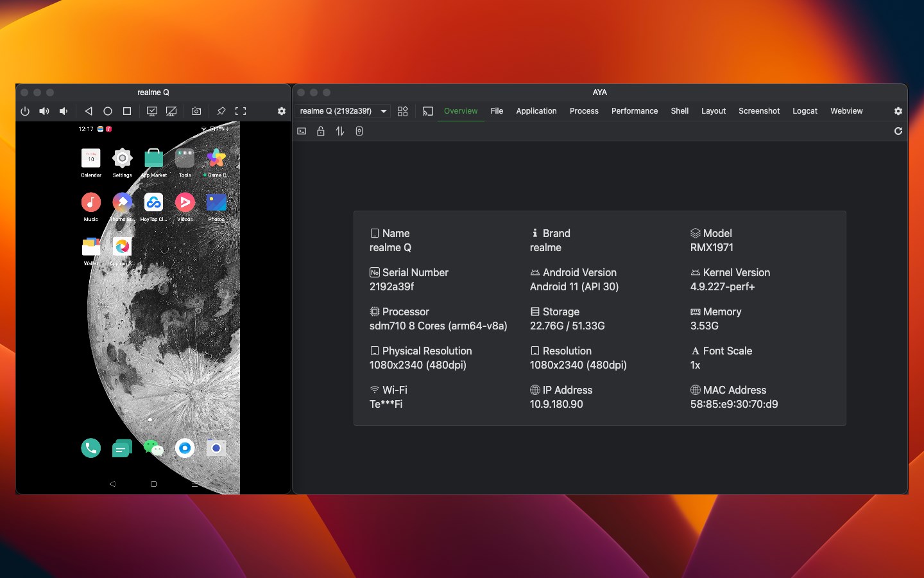Open the Videos app on the phone
The image size is (924, 578).
185,202
